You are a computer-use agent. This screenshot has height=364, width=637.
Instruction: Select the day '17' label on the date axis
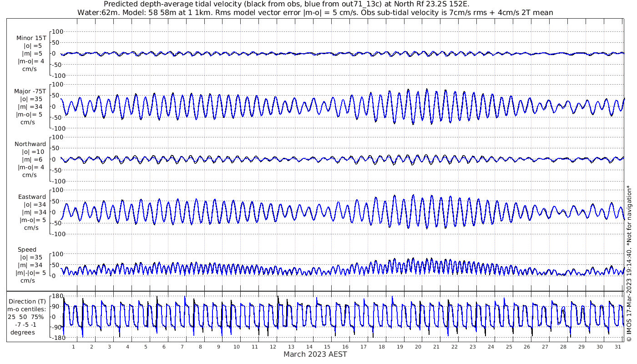tap(364, 347)
